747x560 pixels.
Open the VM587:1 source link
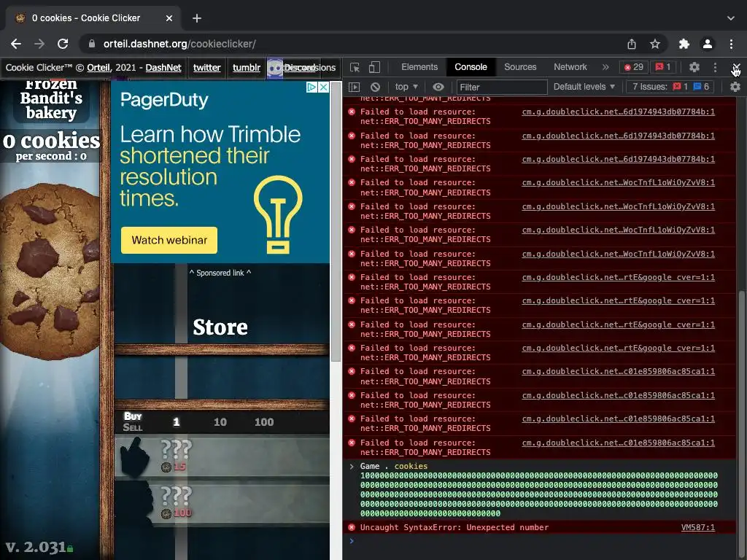pos(698,528)
